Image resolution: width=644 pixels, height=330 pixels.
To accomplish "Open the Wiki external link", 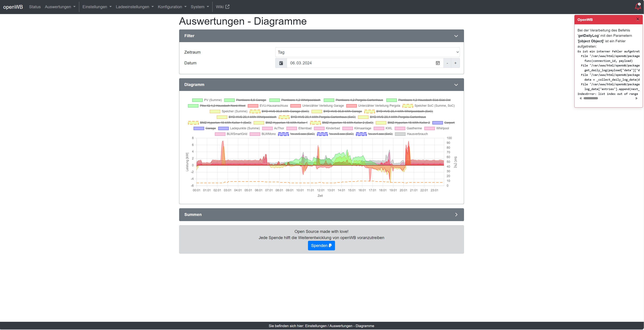I will 222,7.
